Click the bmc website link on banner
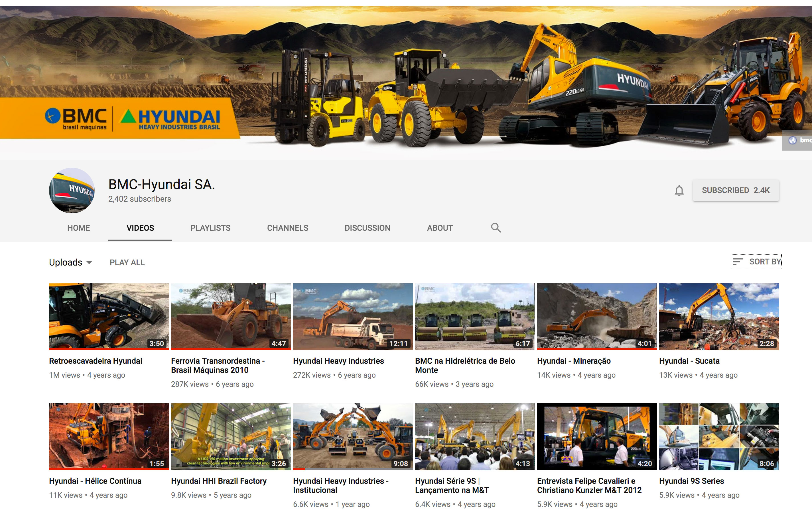This screenshot has width=812, height=514. (x=798, y=140)
